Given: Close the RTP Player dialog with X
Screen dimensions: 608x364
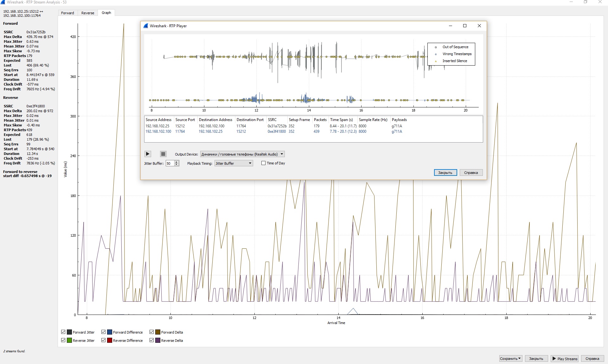Looking at the screenshot, I should tap(479, 26).
